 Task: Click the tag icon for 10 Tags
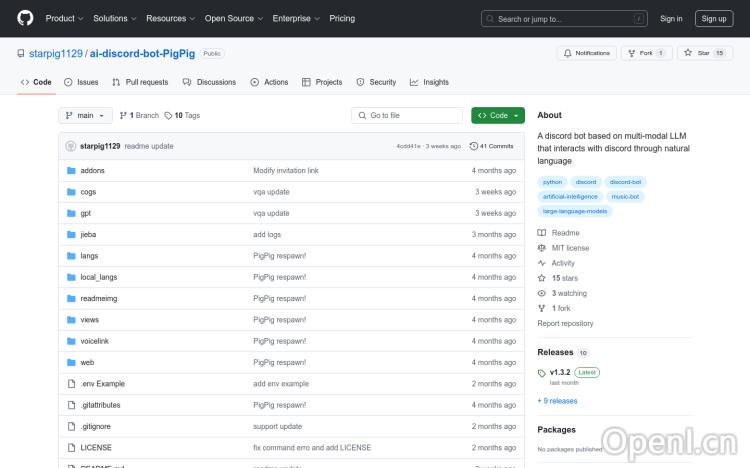[168, 116]
